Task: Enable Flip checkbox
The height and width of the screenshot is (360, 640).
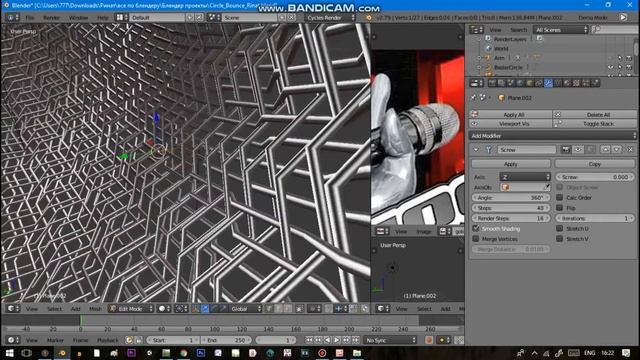Action: [560, 208]
